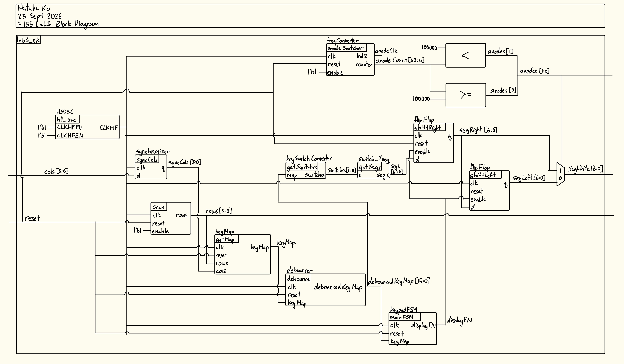This screenshot has height=364, width=624.
Task: Click the "anodes [1:0]" bus label
Action: coord(535,71)
